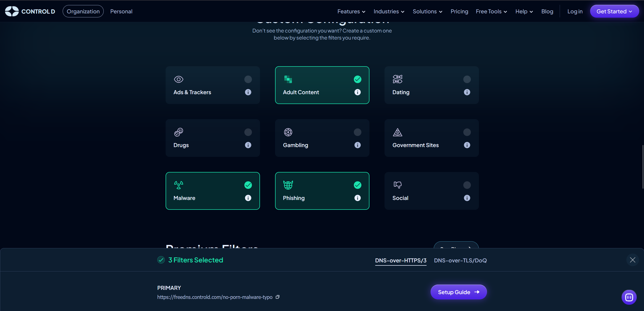Viewport: 644px width, 311px height.
Task: Expand the Industries menu
Action: [389, 12]
